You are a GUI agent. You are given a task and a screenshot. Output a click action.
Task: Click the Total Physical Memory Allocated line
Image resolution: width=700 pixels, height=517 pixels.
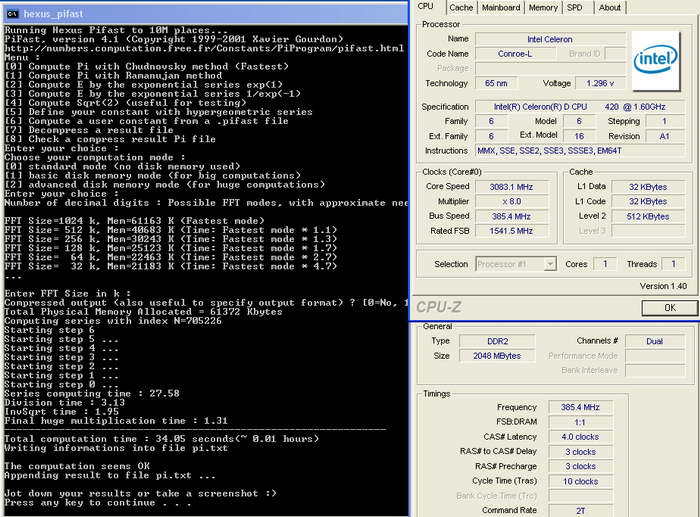click(143, 312)
